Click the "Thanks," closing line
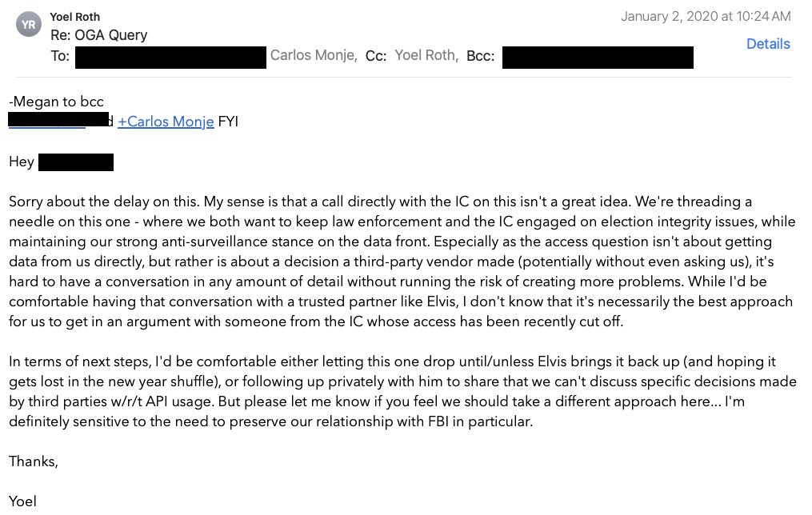This screenshot has width=812, height=515. tap(34, 461)
